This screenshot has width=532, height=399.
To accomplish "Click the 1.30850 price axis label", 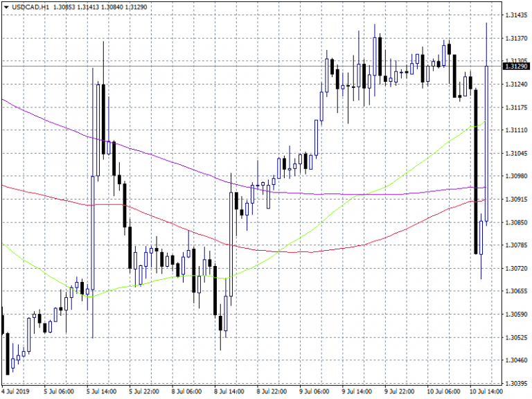I will click(x=516, y=222).
